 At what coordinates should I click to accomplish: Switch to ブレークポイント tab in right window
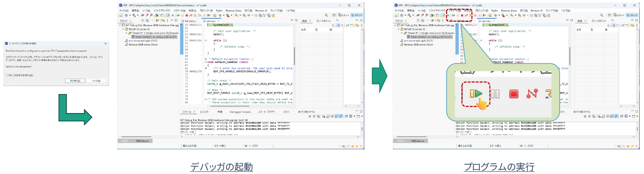(598, 21)
